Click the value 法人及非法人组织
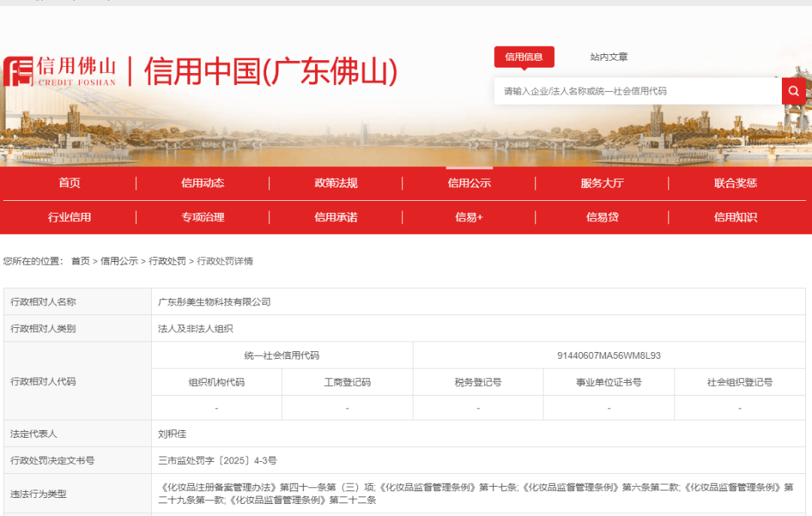812x516 pixels. click(x=195, y=329)
